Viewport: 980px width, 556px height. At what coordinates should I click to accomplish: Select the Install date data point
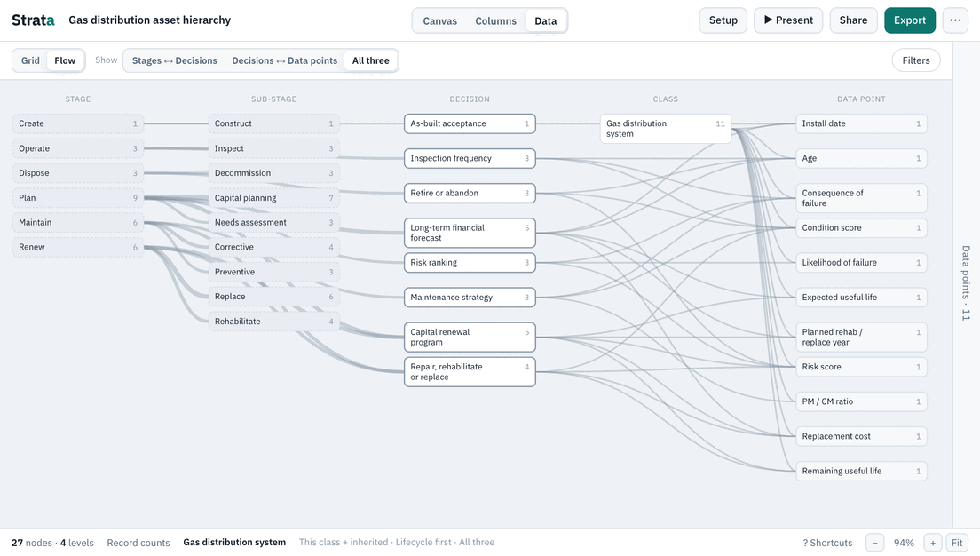click(861, 123)
